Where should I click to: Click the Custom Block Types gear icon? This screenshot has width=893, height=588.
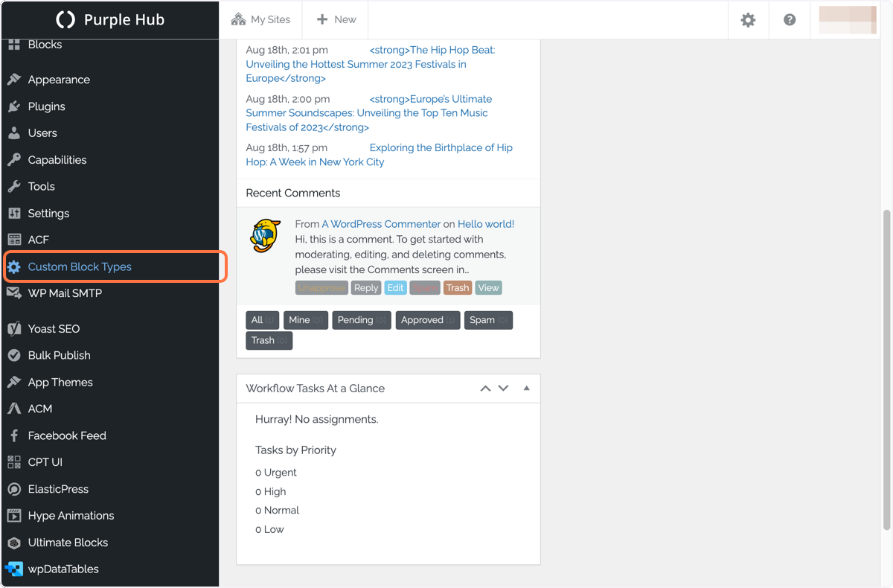pyautogui.click(x=14, y=266)
